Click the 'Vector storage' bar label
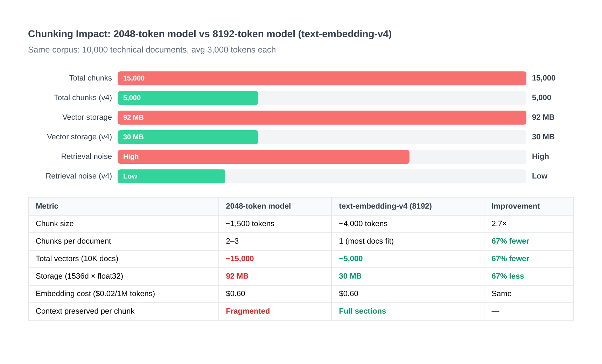 87,117
